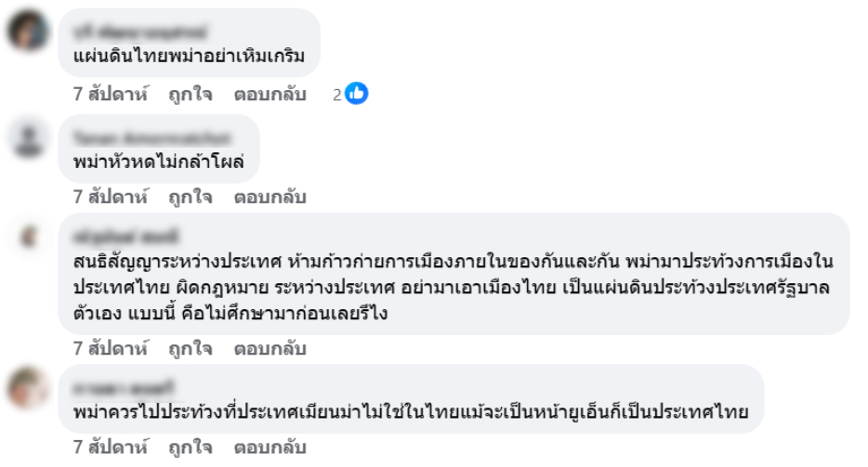Click the '7 สัปดาห์' timestamp under 'พม่าหัวหดไม่กล้าโผล่'
This screenshot has width=868, height=467.
tap(112, 197)
